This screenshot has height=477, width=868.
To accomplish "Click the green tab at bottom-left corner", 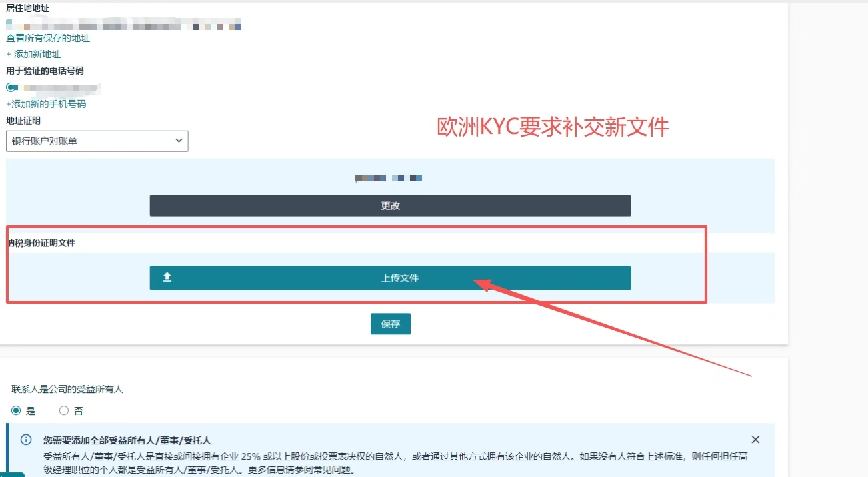I will pyautogui.click(x=12, y=474).
